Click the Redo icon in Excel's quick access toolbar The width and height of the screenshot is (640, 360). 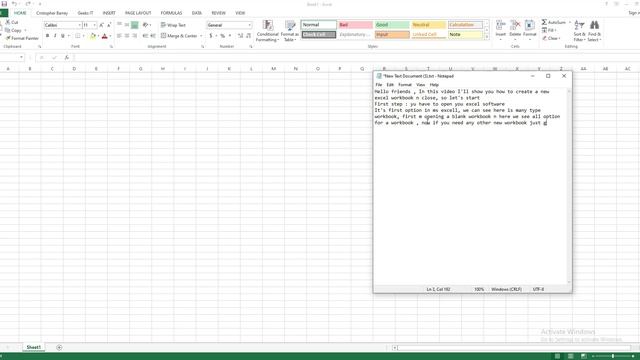[28, 4]
